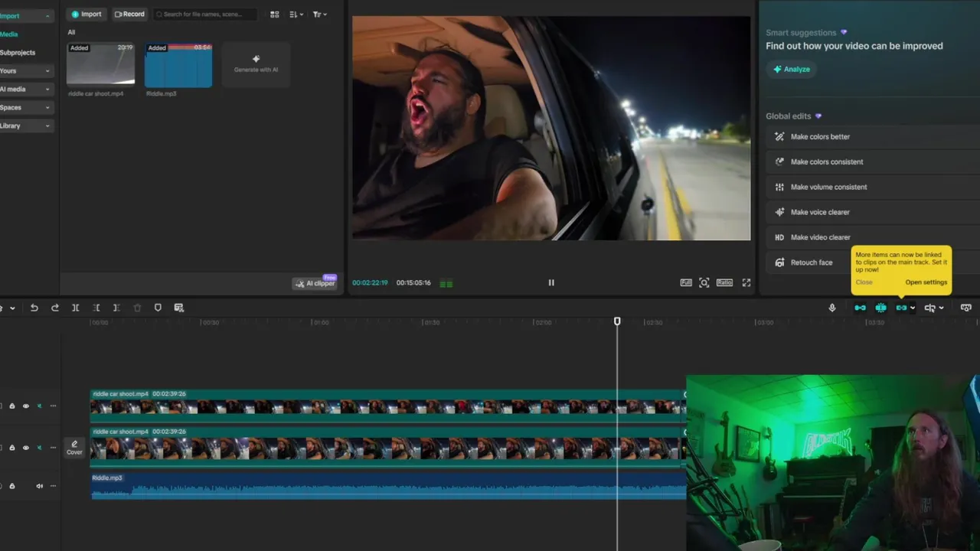Open more options for audio track
Image resolution: width=980 pixels, height=551 pixels.
pos(53,486)
